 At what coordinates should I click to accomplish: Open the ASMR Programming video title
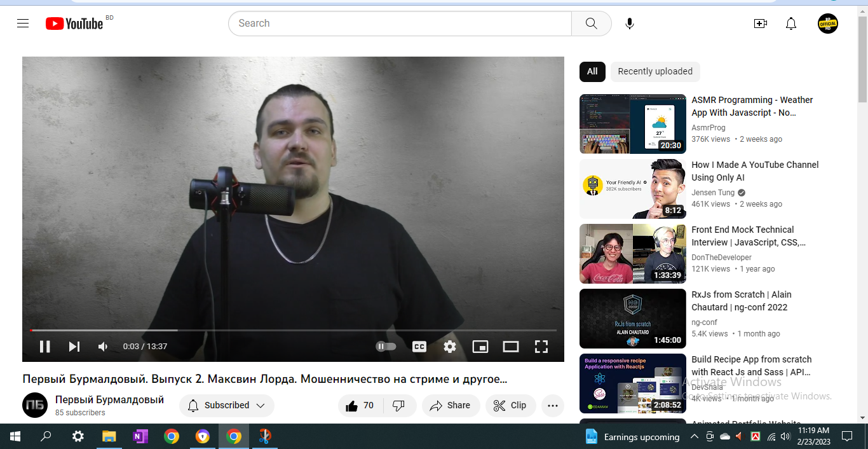tap(752, 106)
